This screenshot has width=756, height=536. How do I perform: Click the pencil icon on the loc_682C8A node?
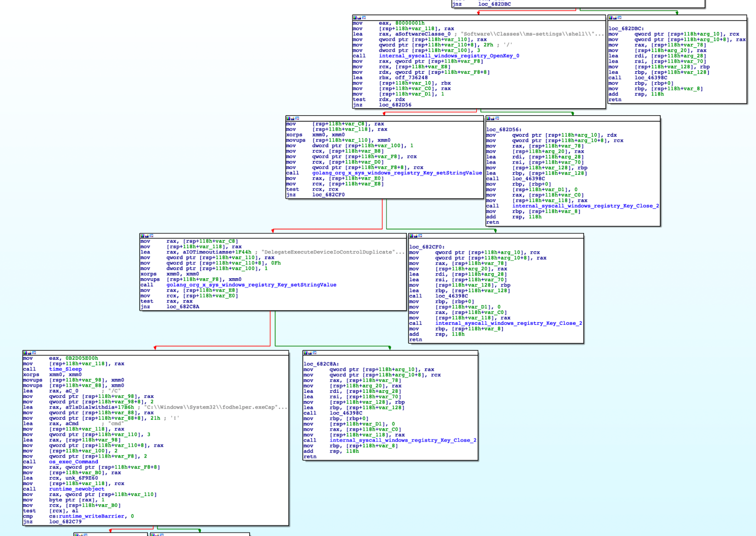tap(310, 353)
